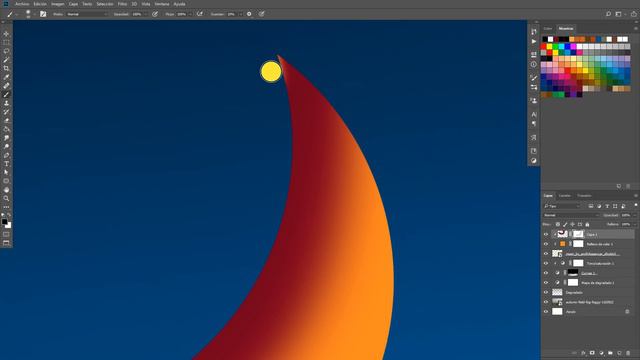This screenshot has height=360, width=640.
Task: Hide the Curvas adjustment layer
Action: click(x=546, y=273)
